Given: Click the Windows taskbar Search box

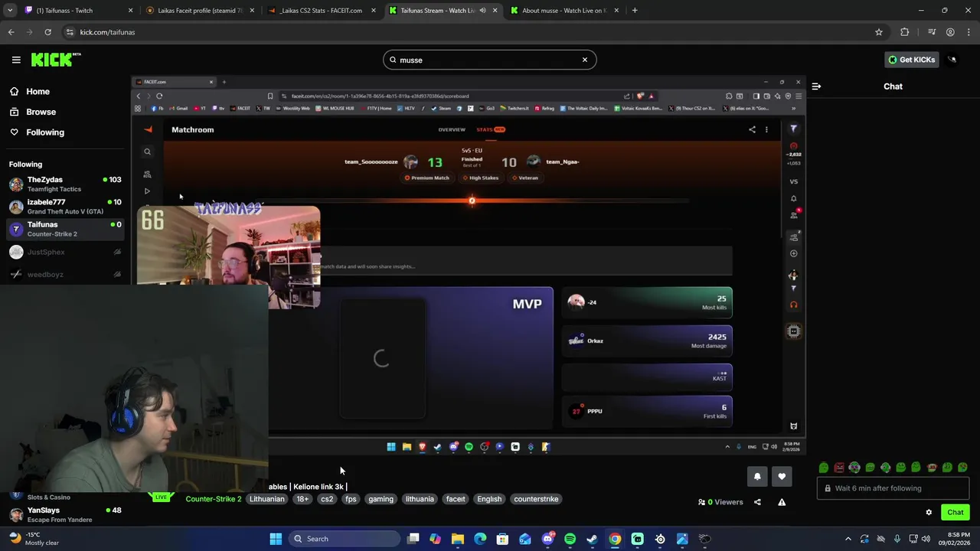Looking at the screenshot, I should [345, 539].
